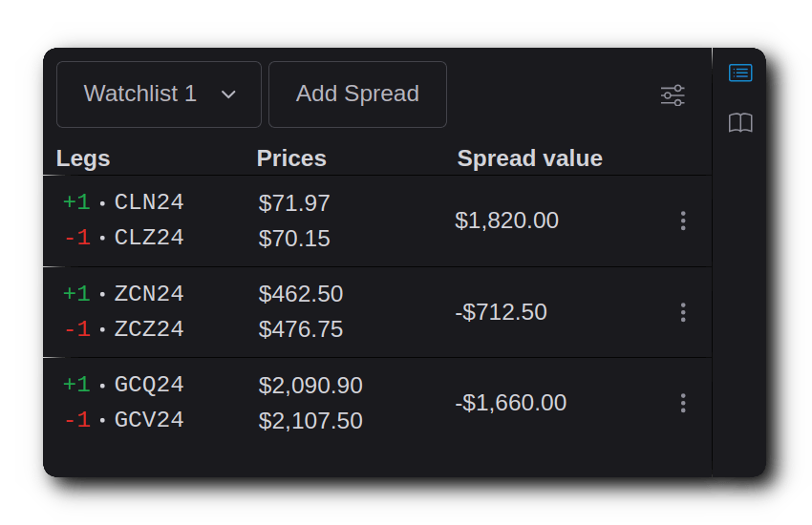
Task: Select the ZCN24 leg
Action: 149,294
